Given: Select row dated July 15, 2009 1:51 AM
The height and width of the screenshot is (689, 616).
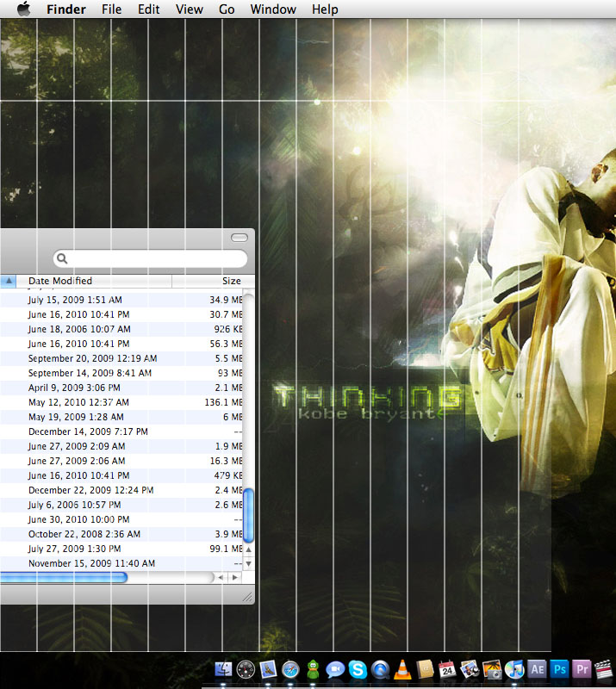Looking at the screenshot, I should [x=121, y=300].
